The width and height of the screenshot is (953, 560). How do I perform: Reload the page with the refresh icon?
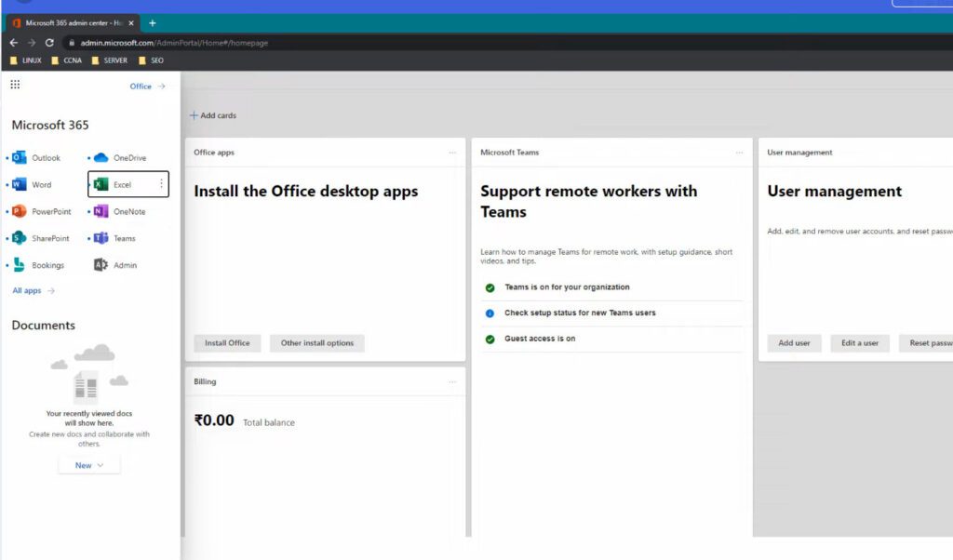tap(49, 43)
